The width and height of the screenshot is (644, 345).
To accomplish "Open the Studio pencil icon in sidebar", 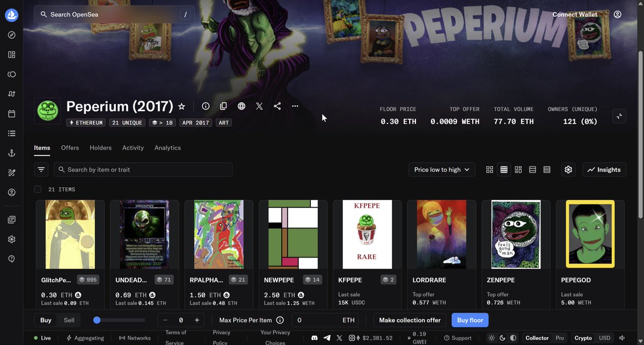I will (x=11, y=173).
